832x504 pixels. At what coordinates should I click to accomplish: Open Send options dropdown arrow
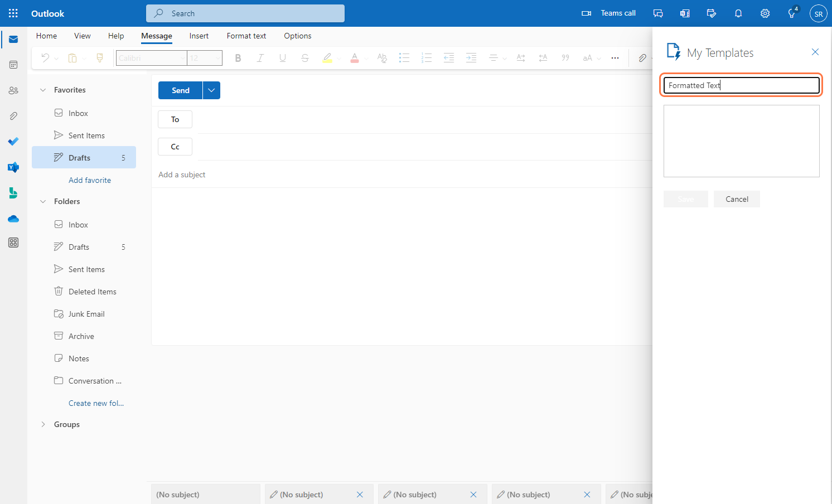(x=211, y=90)
